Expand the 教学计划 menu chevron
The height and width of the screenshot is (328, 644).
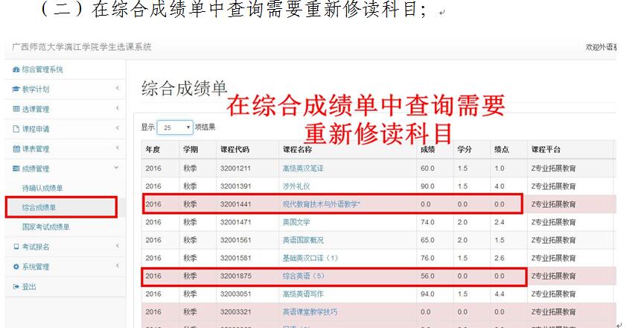coord(117,89)
